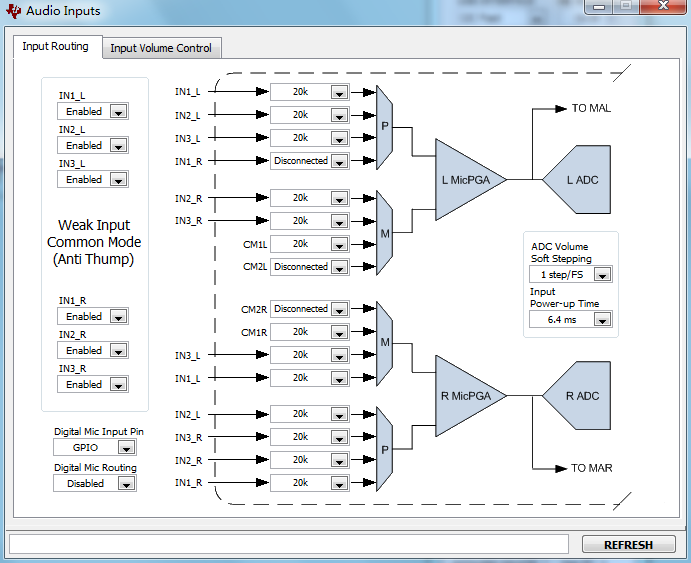691x563 pixels.
Task: Click the right channel M multiplexer symbol
Action: pyautogui.click(x=384, y=343)
